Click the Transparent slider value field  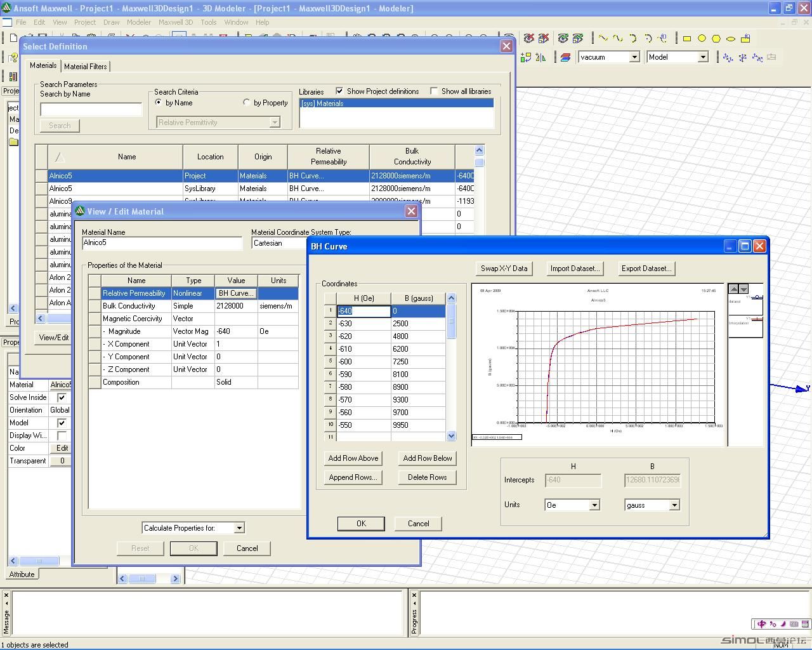[x=62, y=461]
